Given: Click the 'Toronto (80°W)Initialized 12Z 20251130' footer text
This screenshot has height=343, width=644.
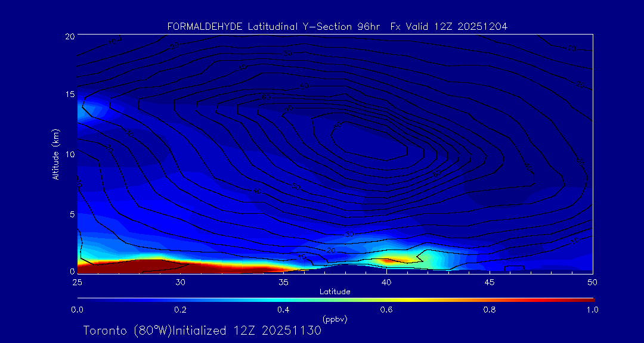Looking at the screenshot, I should (x=202, y=330).
